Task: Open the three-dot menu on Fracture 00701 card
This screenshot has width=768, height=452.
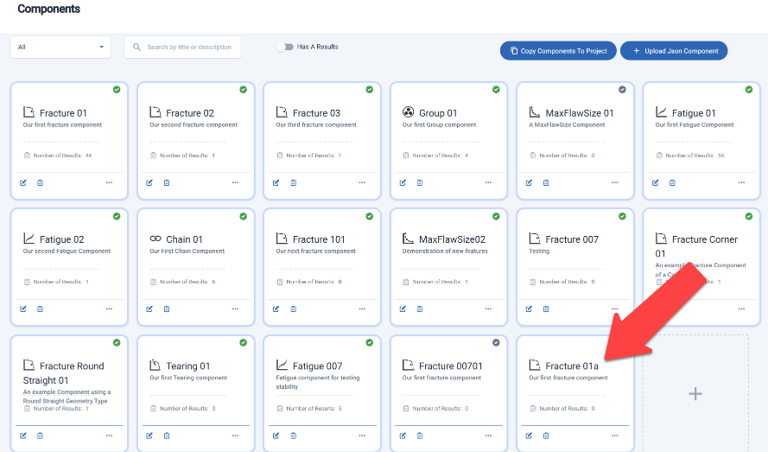Action: [x=489, y=435]
